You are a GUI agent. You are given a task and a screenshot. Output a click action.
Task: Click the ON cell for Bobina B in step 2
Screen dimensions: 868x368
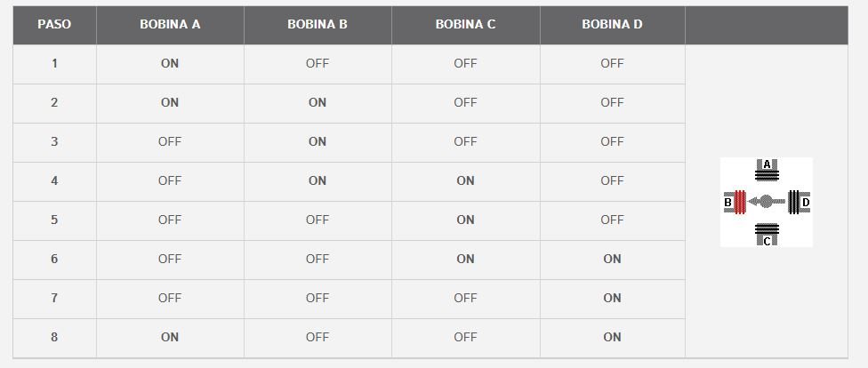[317, 102]
